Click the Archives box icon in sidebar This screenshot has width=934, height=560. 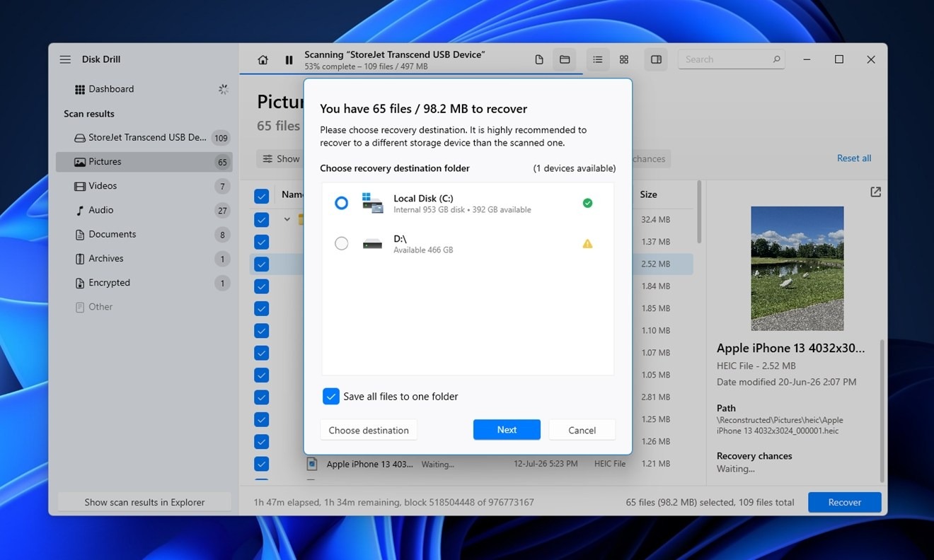coord(80,259)
